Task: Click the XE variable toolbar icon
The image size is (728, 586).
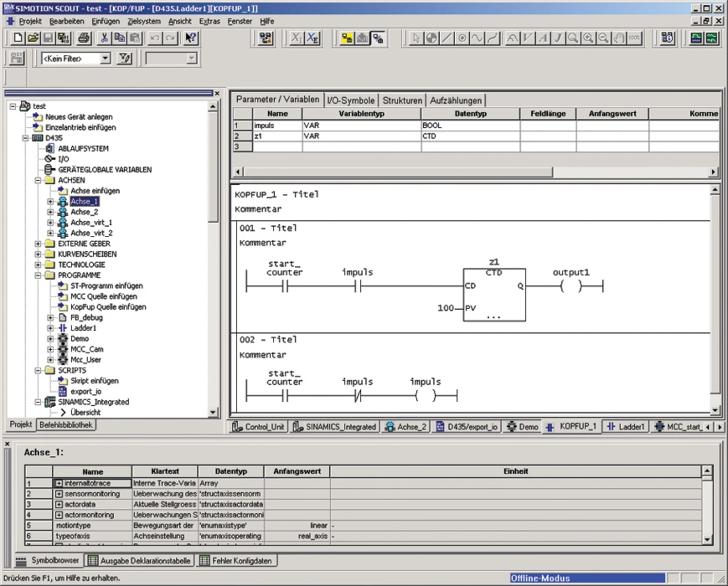Action: pyautogui.click(x=312, y=38)
